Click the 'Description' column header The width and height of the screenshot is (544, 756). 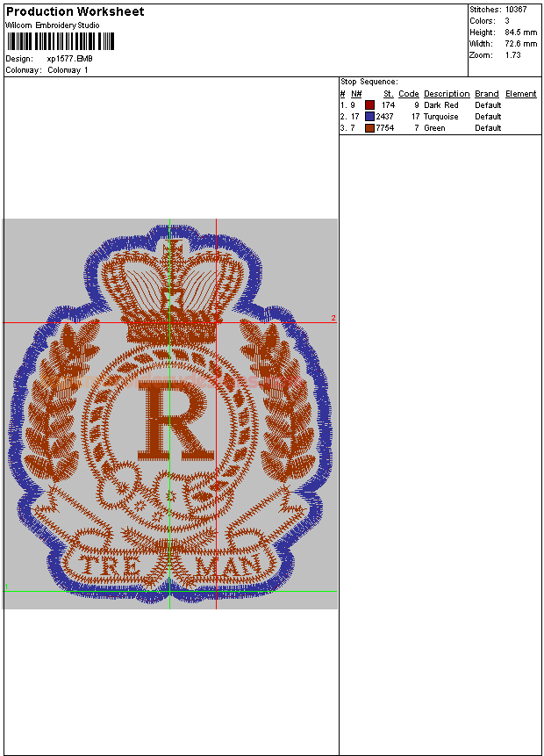coord(447,94)
